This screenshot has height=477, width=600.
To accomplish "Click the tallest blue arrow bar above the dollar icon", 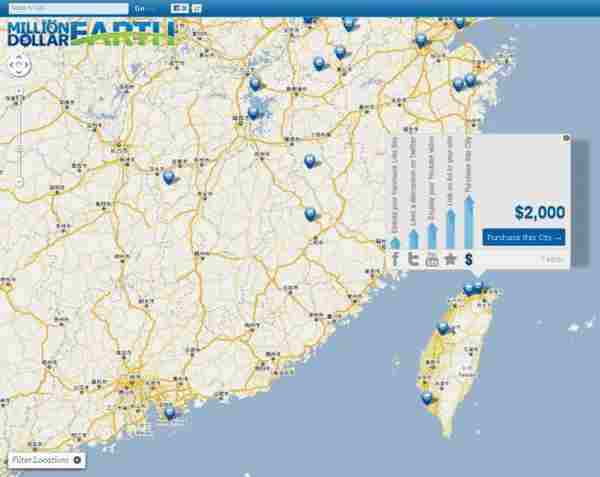I will click(469, 222).
